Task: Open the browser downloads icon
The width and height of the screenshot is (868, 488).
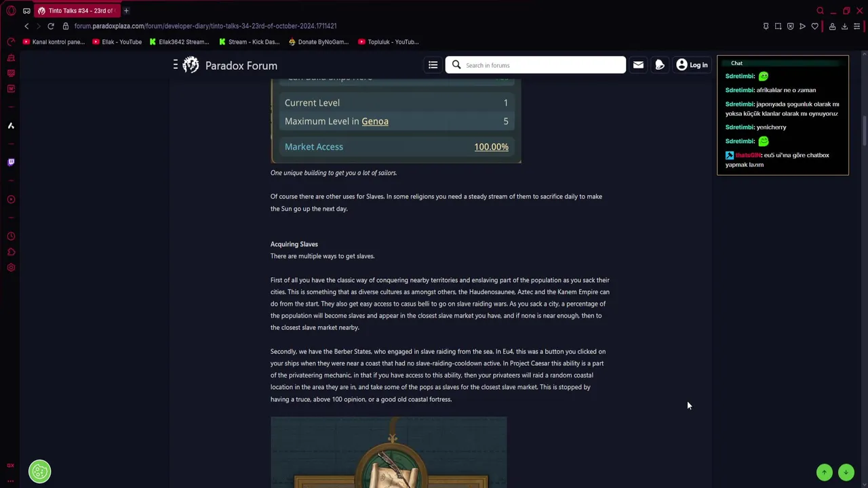Action: coord(844,26)
